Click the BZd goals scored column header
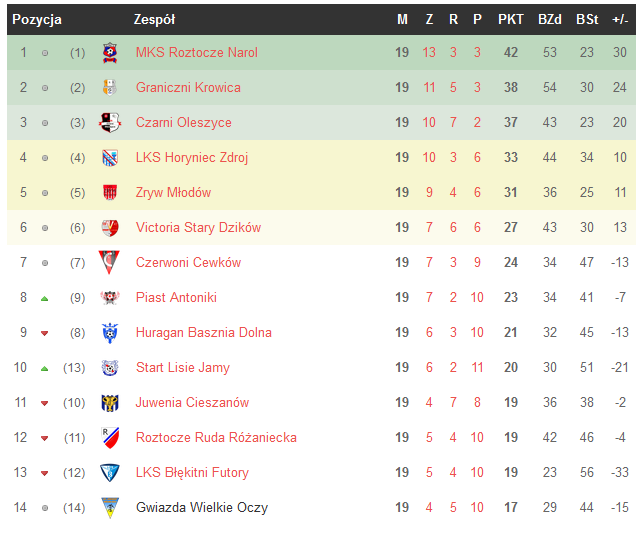 [549, 19]
